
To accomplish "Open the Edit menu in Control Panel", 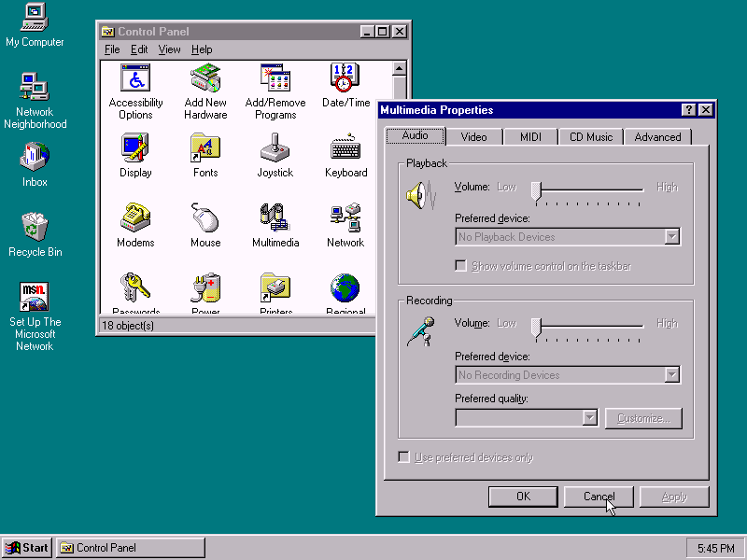I will tap(139, 49).
